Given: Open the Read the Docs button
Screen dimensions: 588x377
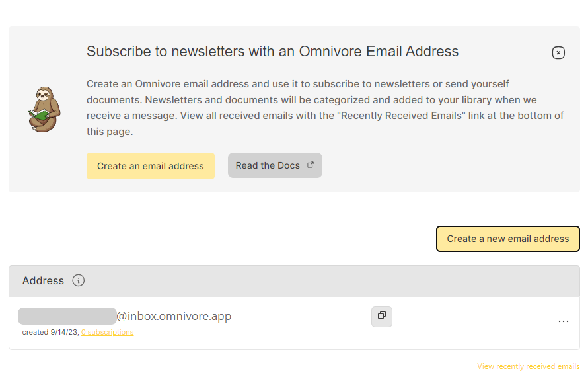Looking at the screenshot, I should click(x=275, y=165).
